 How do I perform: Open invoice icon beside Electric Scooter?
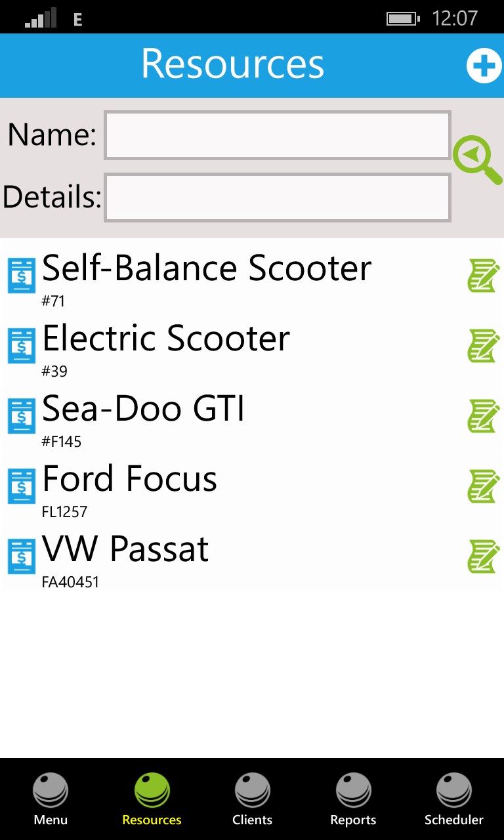click(22, 346)
